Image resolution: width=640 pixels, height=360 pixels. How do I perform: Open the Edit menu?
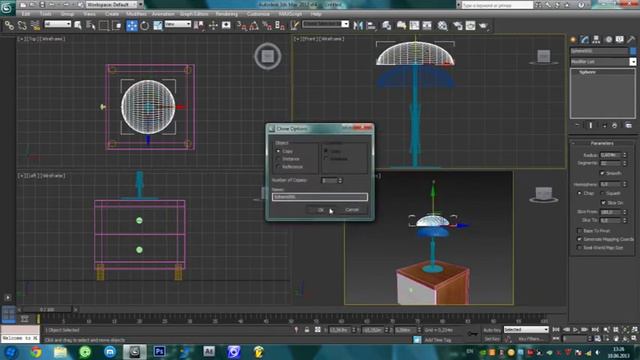[x=25, y=14]
